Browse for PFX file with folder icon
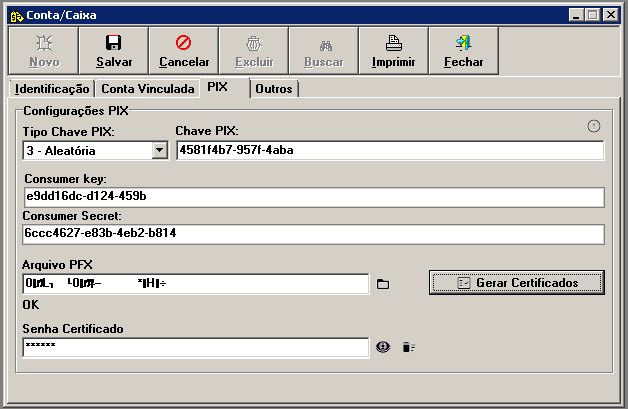This screenshot has width=628, height=409. (383, 284)
